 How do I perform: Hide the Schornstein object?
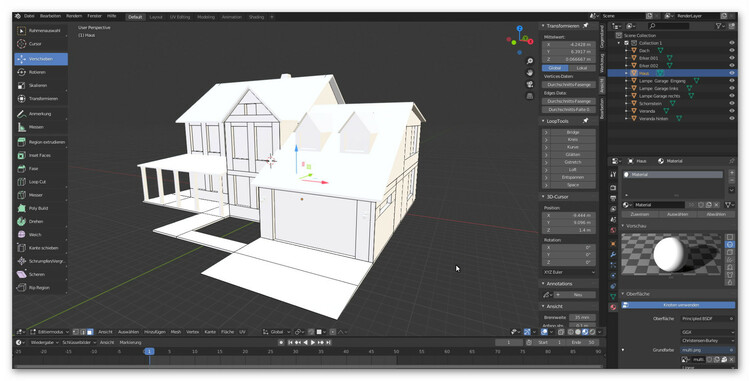click(731, 103)
